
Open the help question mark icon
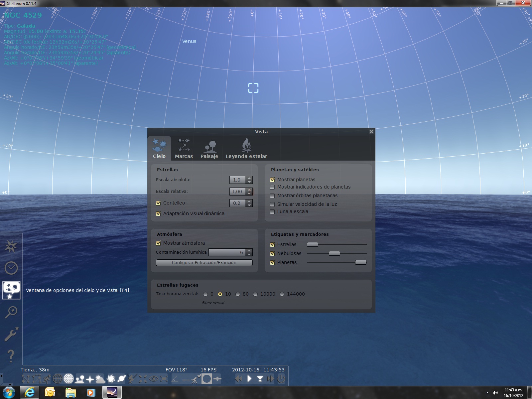[x=11, y=356]
